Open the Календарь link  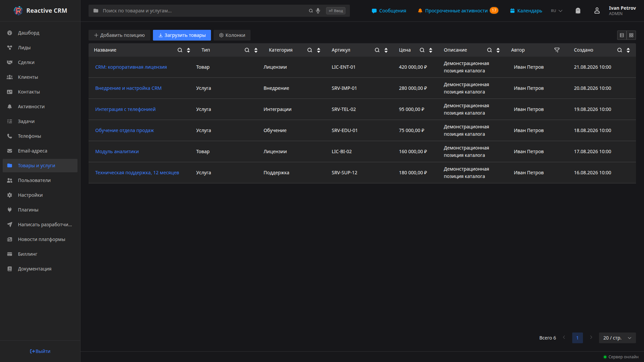[x=526, y=11]
